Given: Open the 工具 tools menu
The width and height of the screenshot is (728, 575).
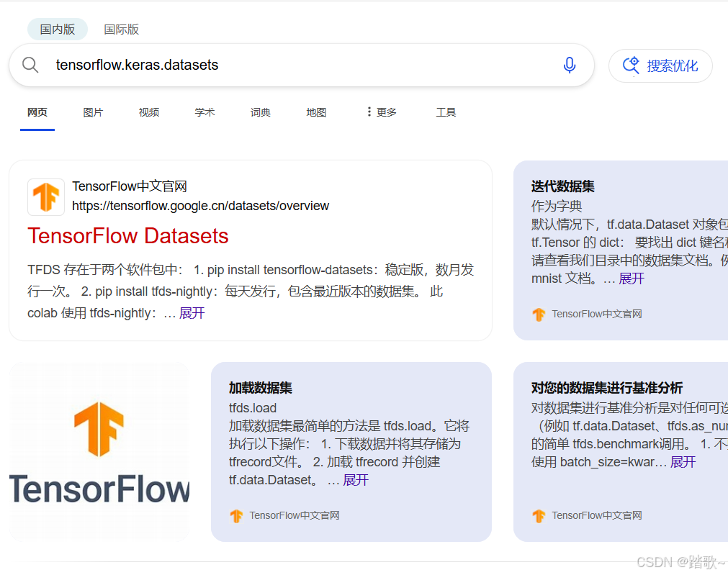Looking at the screenshot, I should pyautogui.click(x=446, y=112).
